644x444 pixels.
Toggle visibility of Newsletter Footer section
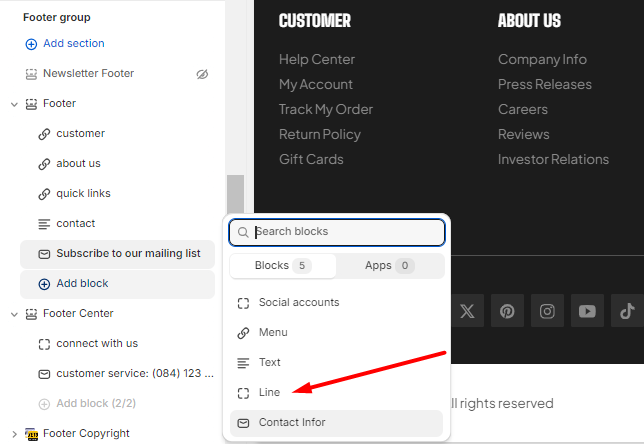coord(202,74)
